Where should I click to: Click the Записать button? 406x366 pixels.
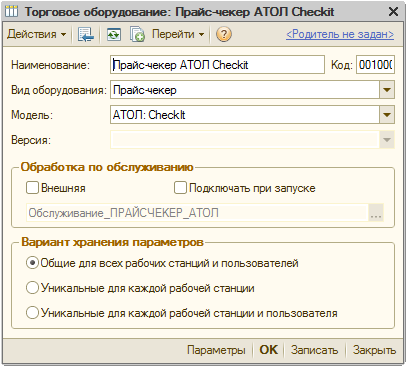[314, 350]
